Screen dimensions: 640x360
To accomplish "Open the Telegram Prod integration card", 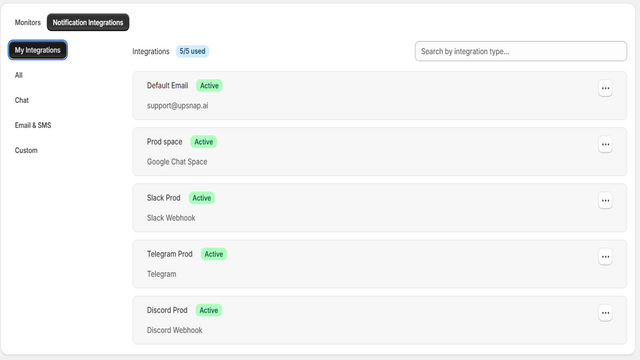I will pos(380,264).
